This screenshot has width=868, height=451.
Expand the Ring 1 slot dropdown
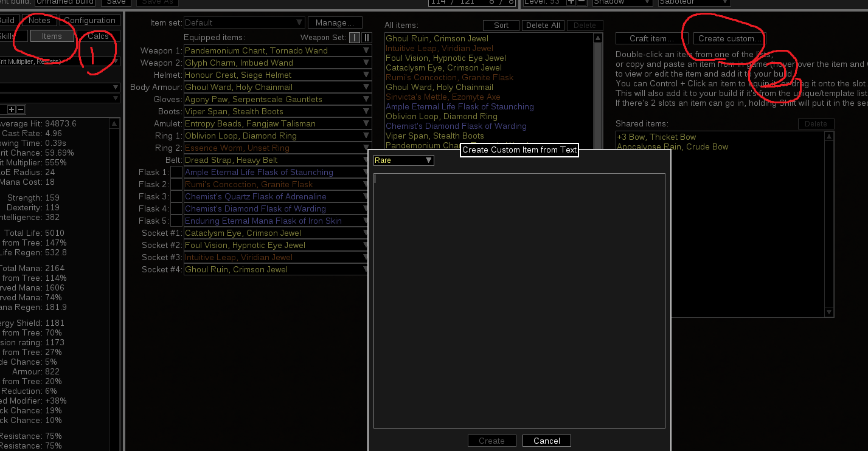click(x=277, y=136)
